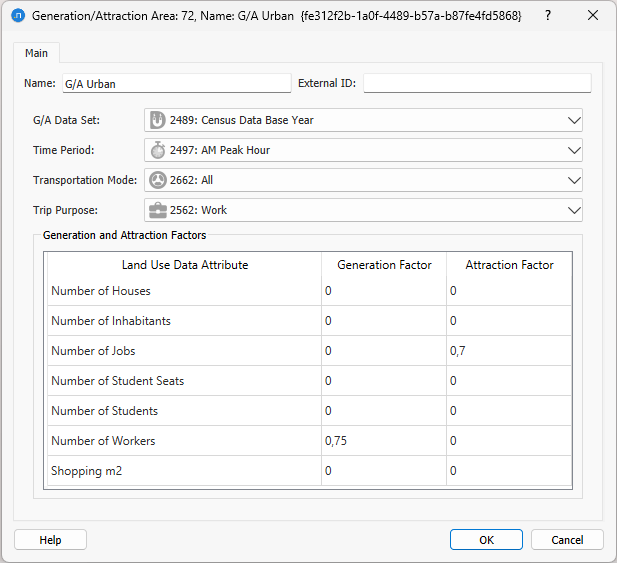Switch to the Main tab

(36, 53)
